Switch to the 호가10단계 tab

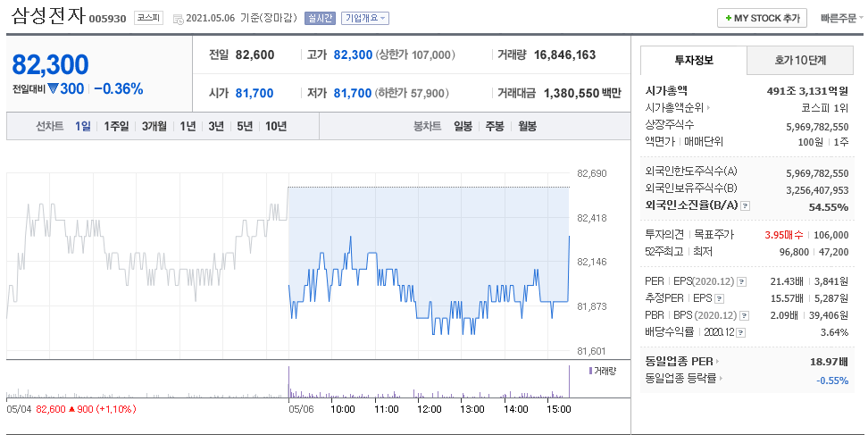[800, 61]
